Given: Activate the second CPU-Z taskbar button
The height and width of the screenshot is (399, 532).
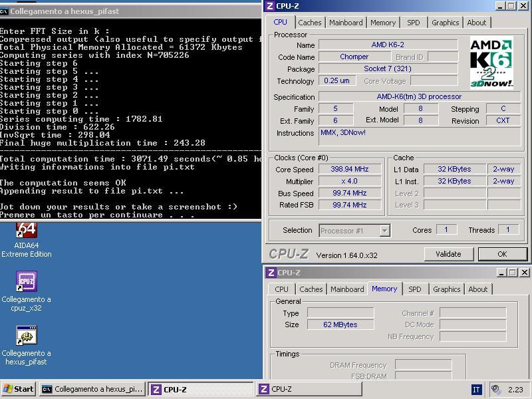Looking at the screenshot, I should (x=309, y=389).
